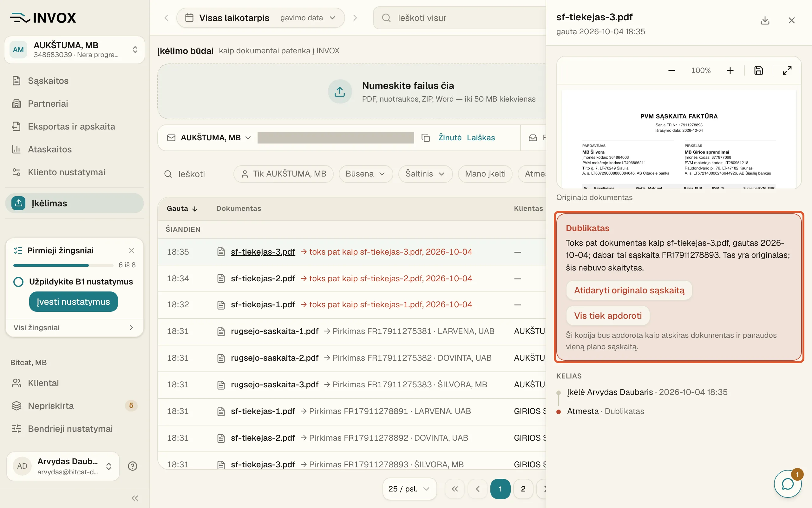
Task: Open the Būsena filter dropdown
Action: click(366, 174)
